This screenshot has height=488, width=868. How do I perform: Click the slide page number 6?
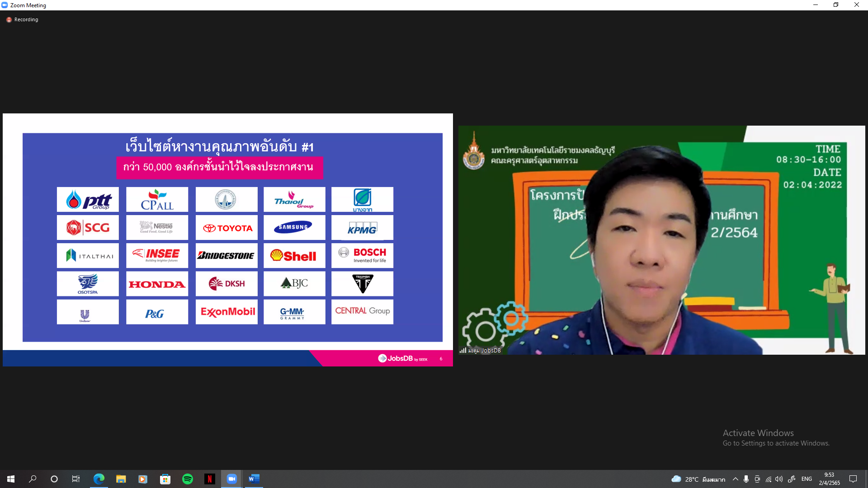tap(441, 359)
